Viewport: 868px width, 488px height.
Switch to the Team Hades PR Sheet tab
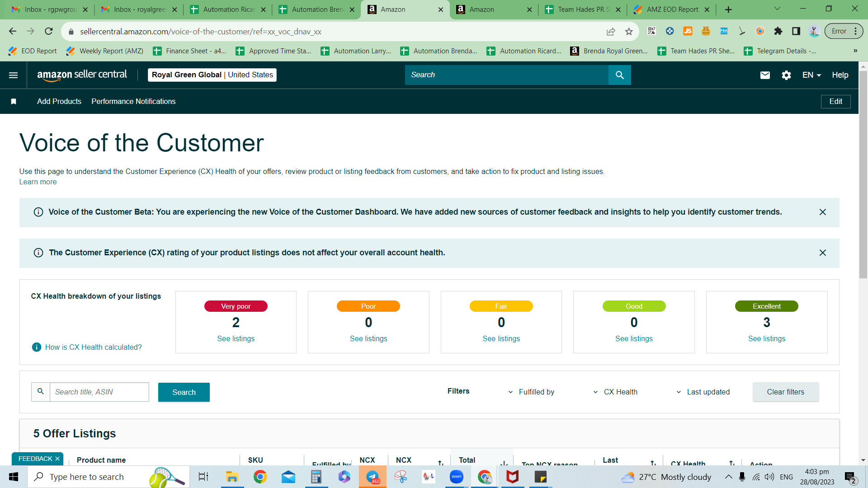point(583,9)
